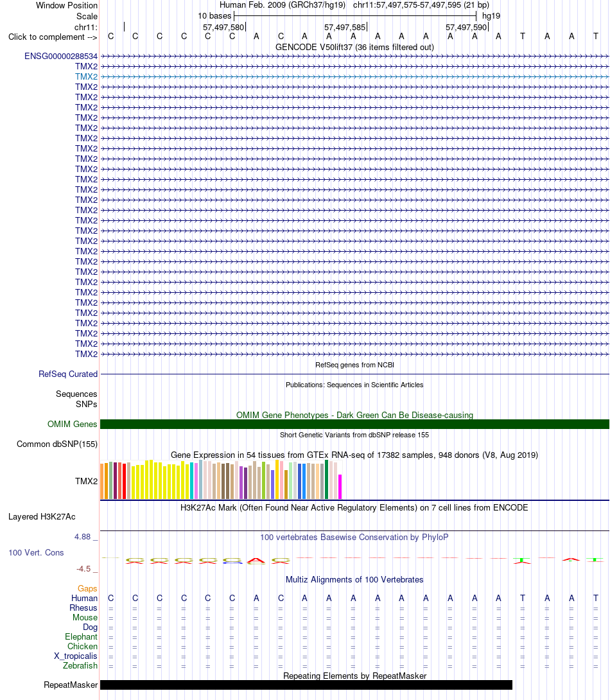Click the TMX2 label beside GTEx chart

point(86,481)
